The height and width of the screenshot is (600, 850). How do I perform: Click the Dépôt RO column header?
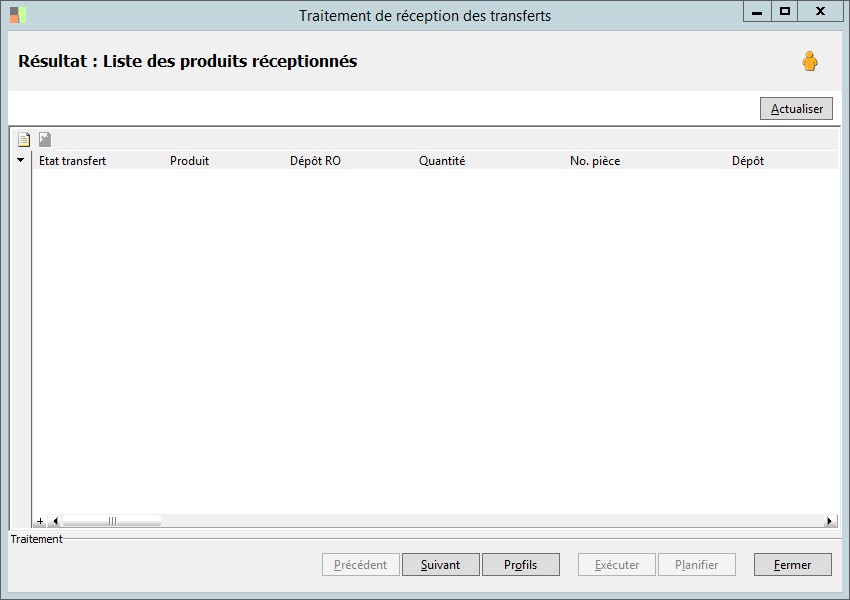click(315, 161)
